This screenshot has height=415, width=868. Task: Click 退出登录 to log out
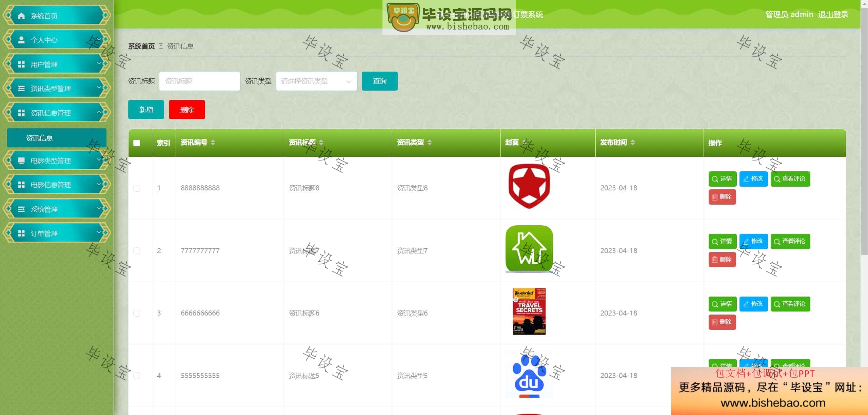(833, 15)
